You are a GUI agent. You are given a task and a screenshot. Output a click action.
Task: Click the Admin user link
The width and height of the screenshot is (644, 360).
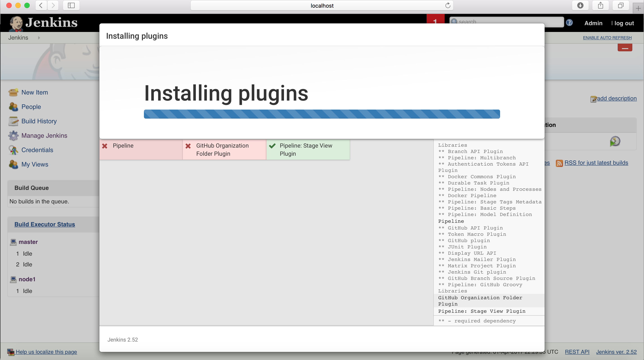(x=593, y=23)
